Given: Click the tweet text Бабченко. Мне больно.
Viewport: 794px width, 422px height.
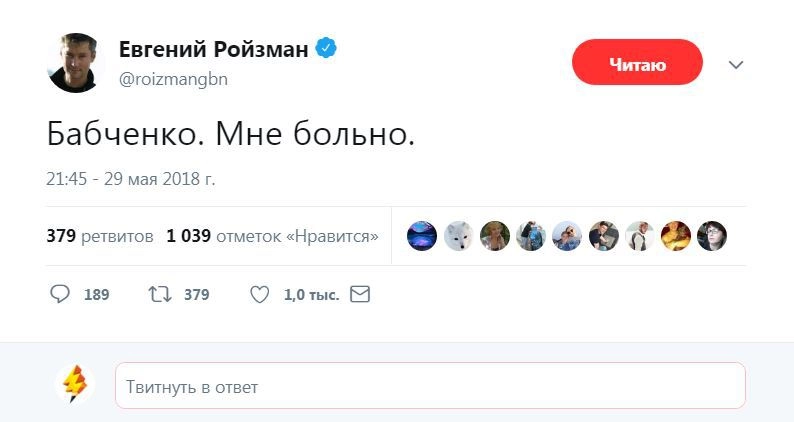Looking at the screenshot, I should pyautogui.click(x=230, y=133).
